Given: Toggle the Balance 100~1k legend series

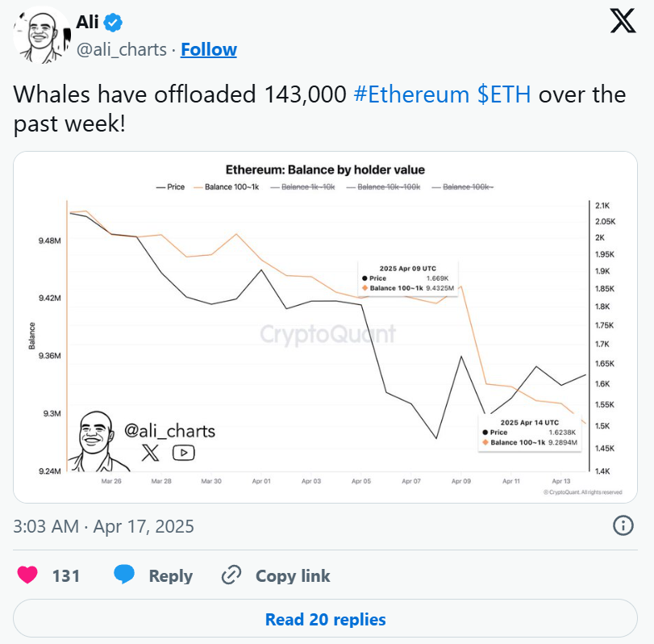Looking at the screenshot, I should [227, 187].
